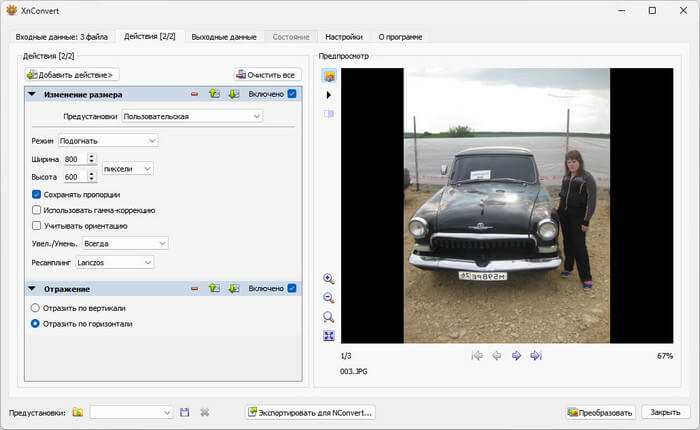Save preset with the floppy disk icon
700x430 pixels.
[184, 412]
